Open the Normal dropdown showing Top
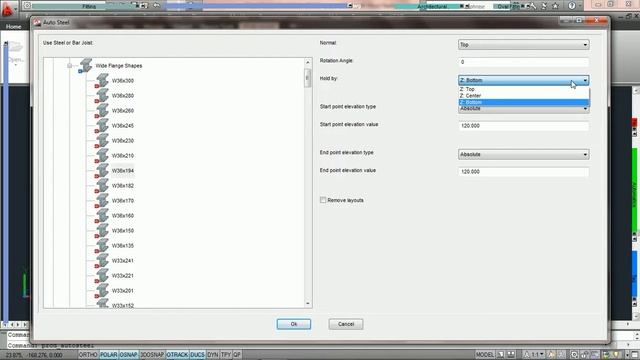This screenshot has width=640, height=360. tap(523, 44)
